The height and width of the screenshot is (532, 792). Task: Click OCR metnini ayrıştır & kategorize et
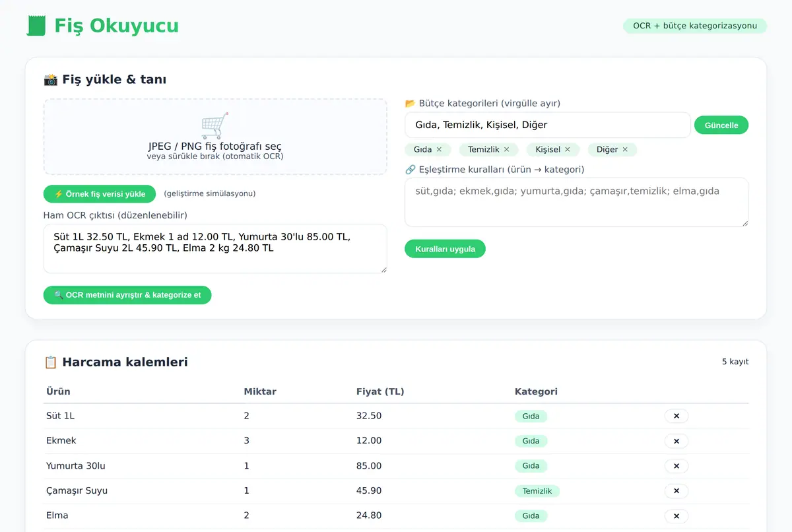pos(127,295)
